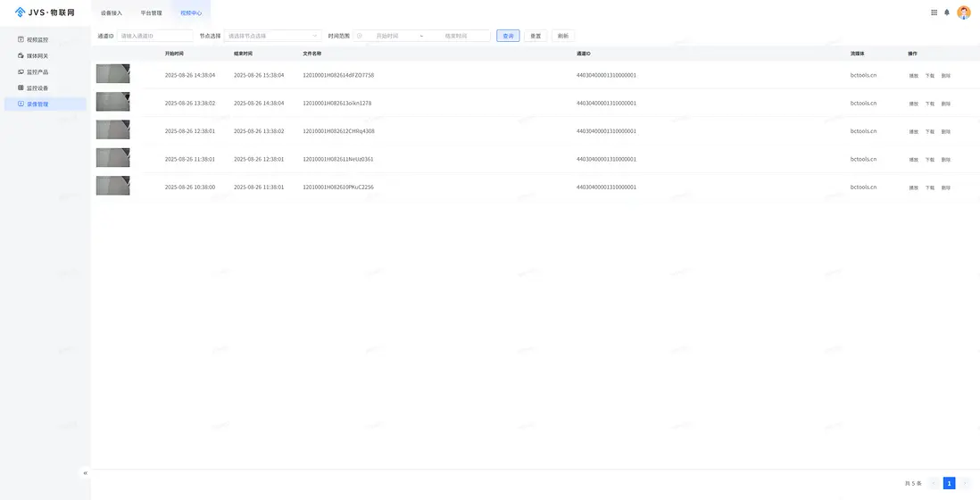980x500 pixels.
Task: Open the notification bell
Action: pyautogui.click(x=947, y=12)
